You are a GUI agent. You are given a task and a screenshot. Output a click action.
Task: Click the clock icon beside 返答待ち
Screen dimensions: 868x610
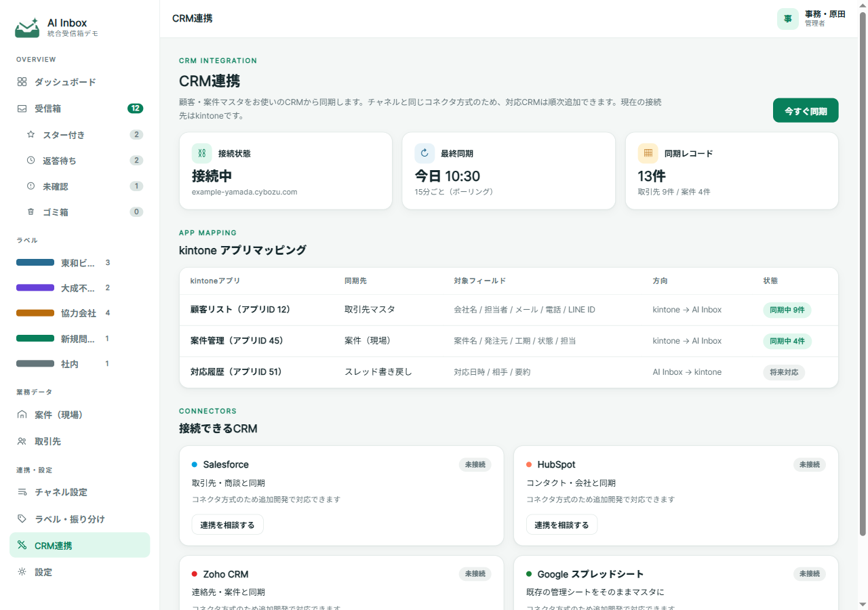click(x=31, y=161)
